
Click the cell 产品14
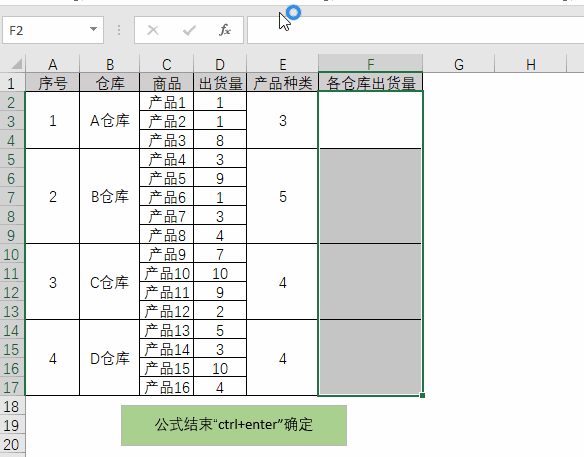(x=166, y=349)
